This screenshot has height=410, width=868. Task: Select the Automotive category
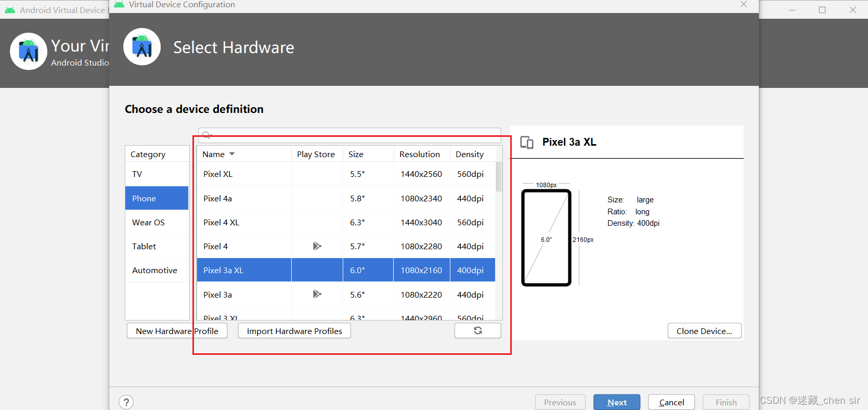[x=157, y=270]
